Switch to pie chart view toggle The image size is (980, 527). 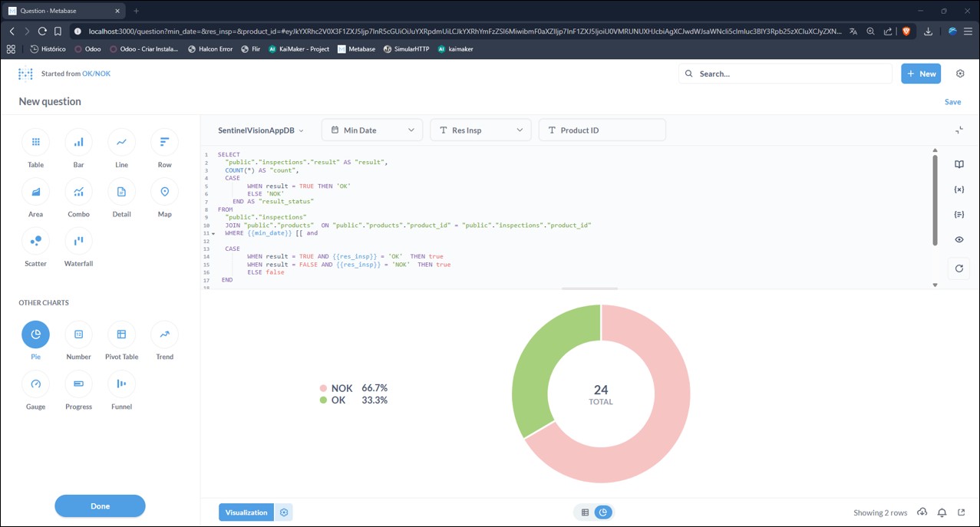click(x=603, y=512)
